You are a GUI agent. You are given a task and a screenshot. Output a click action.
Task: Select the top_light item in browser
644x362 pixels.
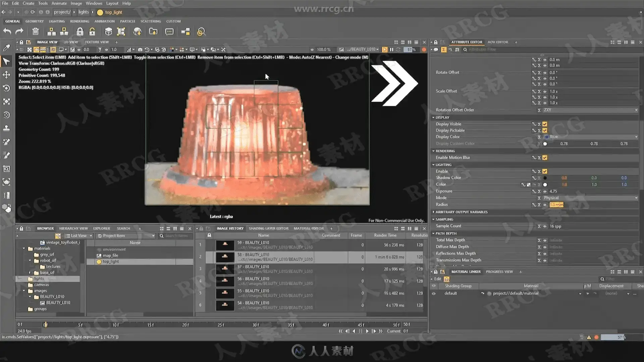pyautogui.click(x=110, y=261)
